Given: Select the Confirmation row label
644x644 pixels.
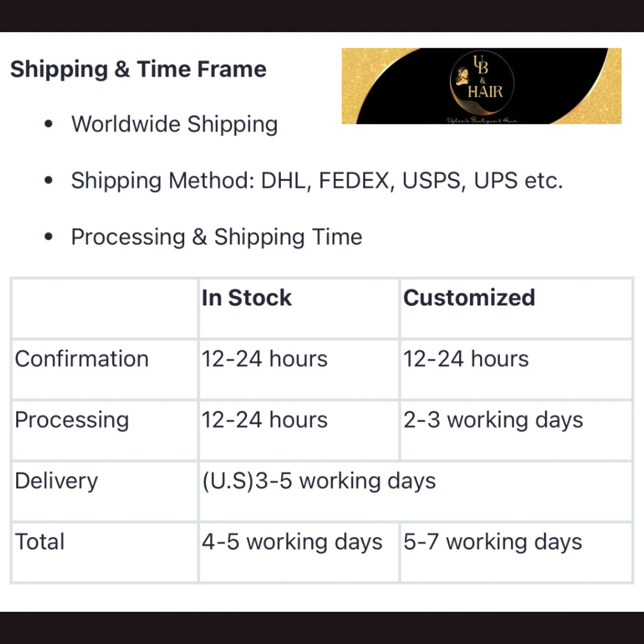Looking at the screenshot, I should pyautogui.click(x=82, y=359).
